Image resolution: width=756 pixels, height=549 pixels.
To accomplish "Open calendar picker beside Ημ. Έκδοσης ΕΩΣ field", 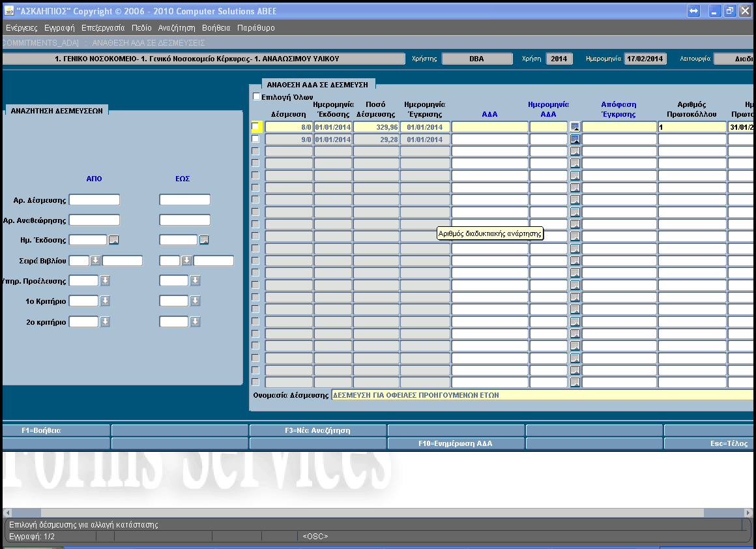I will [x=204, y=240].
